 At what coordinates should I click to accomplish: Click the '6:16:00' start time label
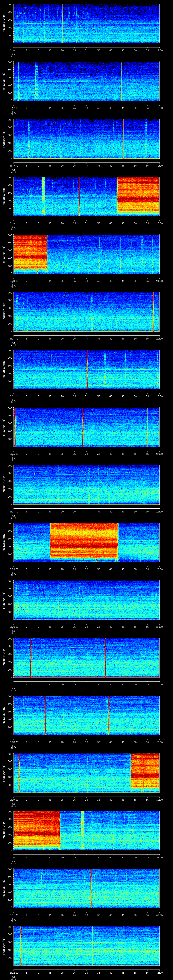coord(14,50)
